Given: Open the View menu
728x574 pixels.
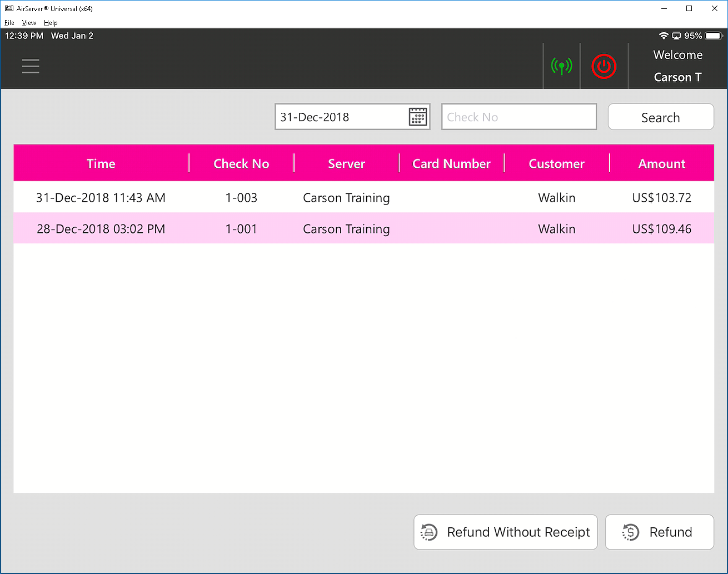Looking at the screenshot, I should pos(29,23).
